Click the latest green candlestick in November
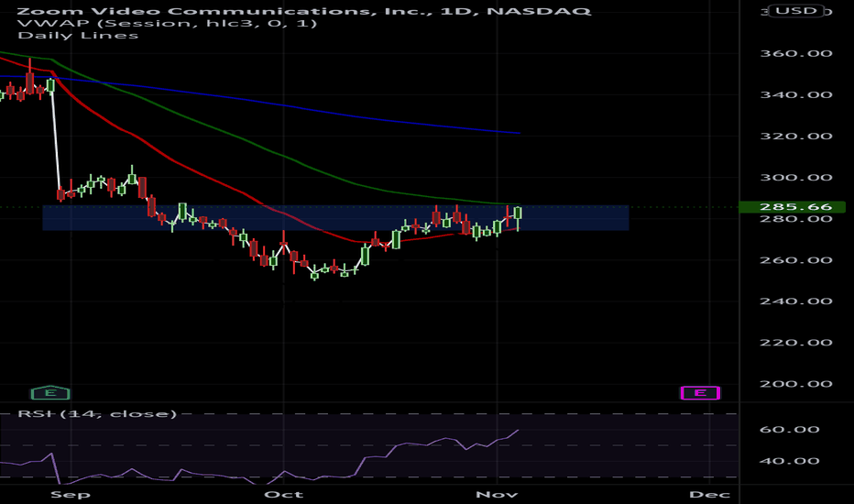Screen dimensions: 854x504 [x=518, y=213]
